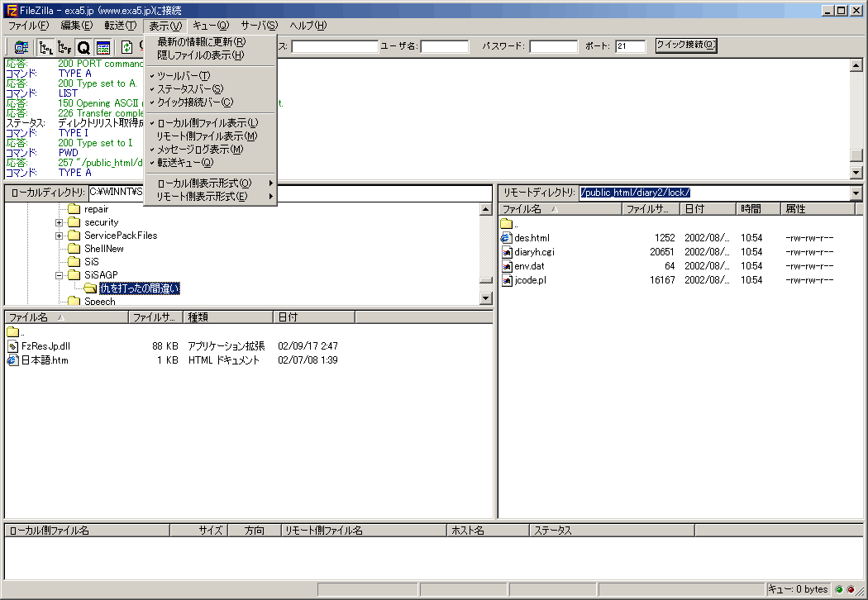The width and height of the screenshot is (868, 600).
Task: Select the 日本語.htm file icon
Action: (12, 360)
